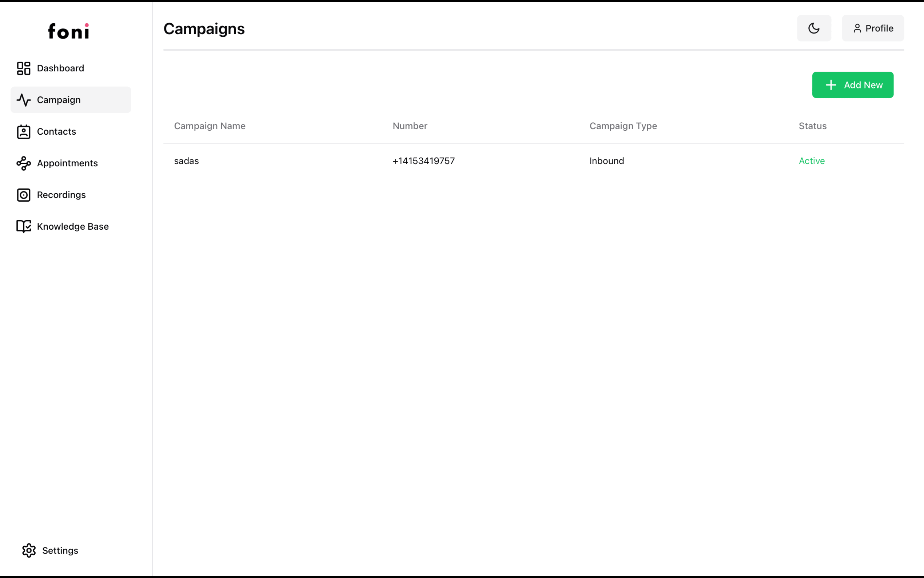
Task: Open the sadas campaign row
Action: pos(186,161)
